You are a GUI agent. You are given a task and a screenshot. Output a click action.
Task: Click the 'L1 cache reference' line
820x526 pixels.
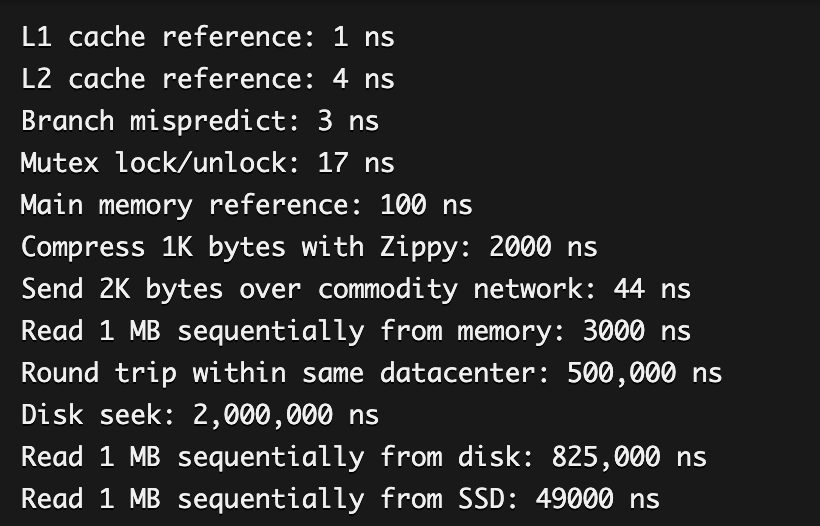pyautogui.click(x=208, y=37)
